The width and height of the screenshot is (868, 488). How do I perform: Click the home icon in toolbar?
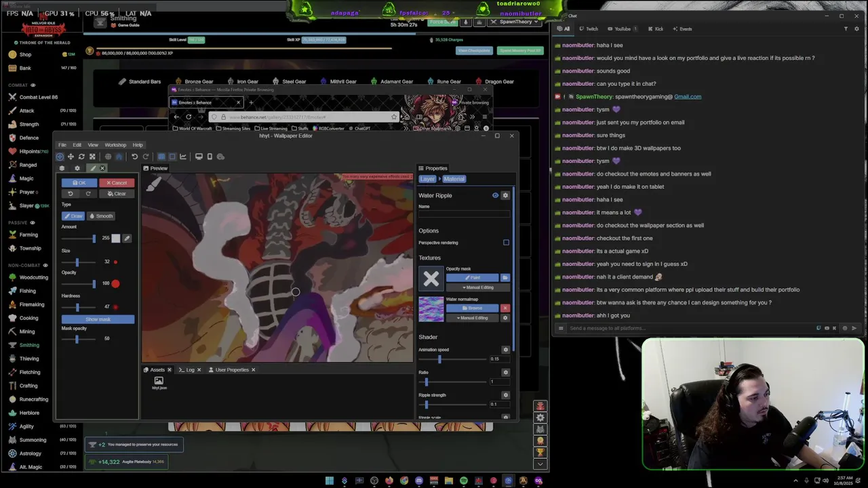pyautogui.click(x=119, y=157)
